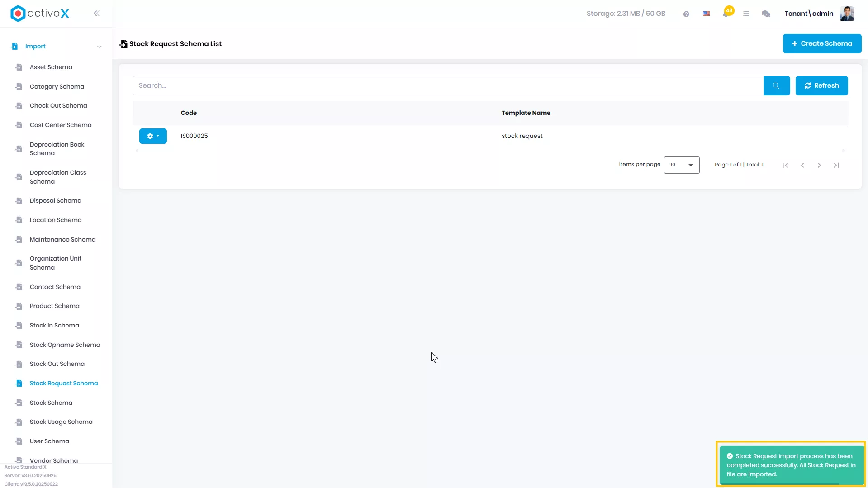Click the icon beside Asset Schema
868x488 pixels.
[19, 67]
